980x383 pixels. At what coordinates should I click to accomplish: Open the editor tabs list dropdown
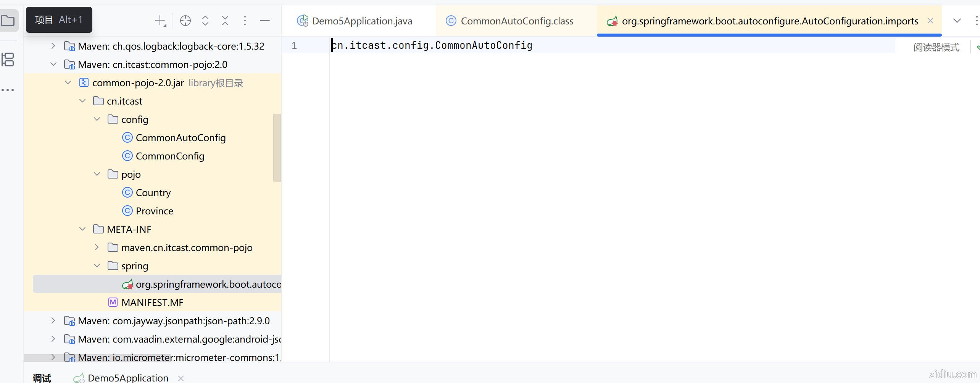(957, 21)
